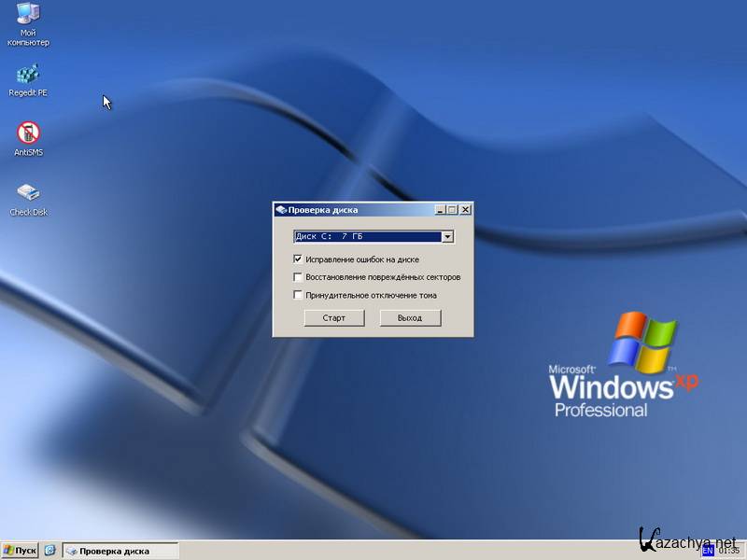Click the system tray clock showing 01:35
Screen dimensions: 747x560
point(728,551)
